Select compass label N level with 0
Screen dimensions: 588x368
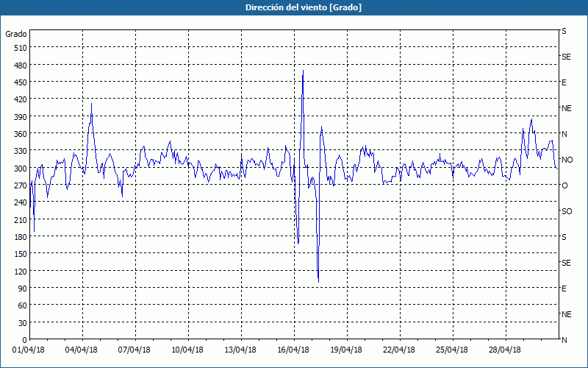tap(564, 340)
